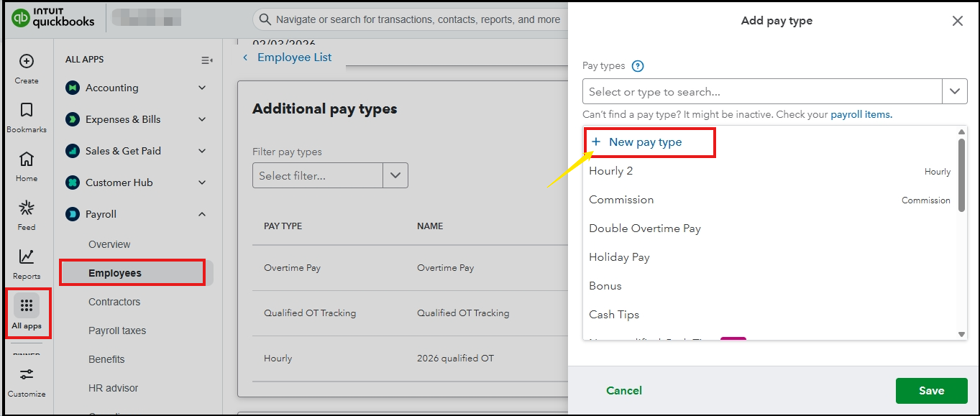Viewport: 980px width, 416px height.
Task: Click the All apps grid icon
Action: [x=27, y=306]
